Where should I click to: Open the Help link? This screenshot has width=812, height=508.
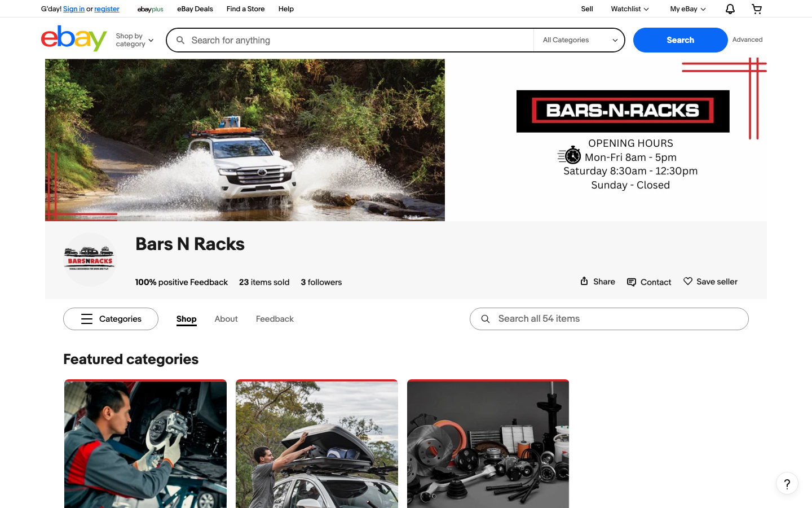[286, 9]
